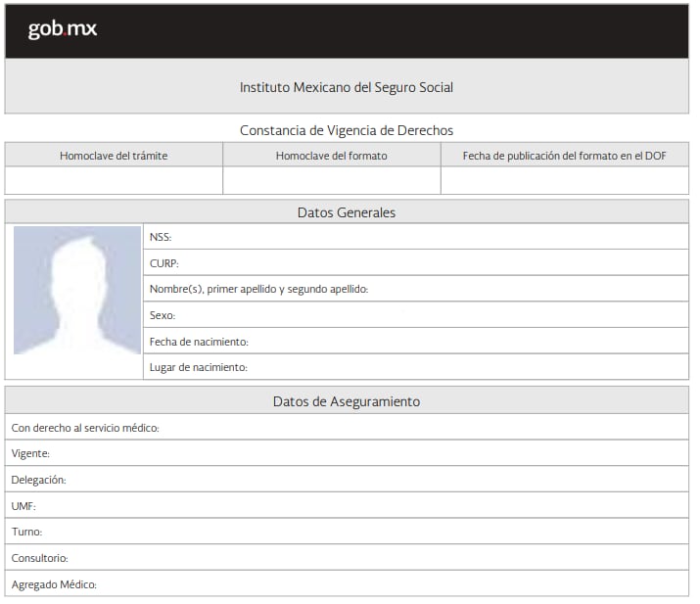Click the Con derecho al servicio médico row
Viewport: 700px width, 604px height.
(x=347, y=428)
